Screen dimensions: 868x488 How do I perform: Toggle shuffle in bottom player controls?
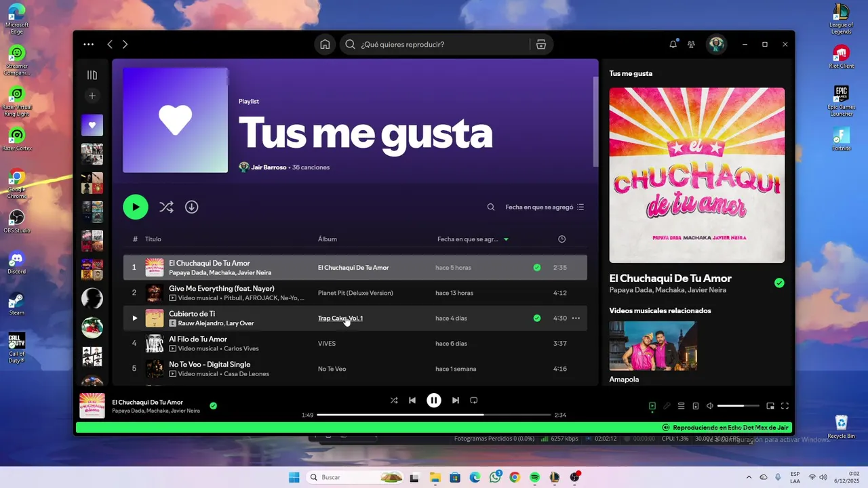pyautogui.click(x=394, y=401)
